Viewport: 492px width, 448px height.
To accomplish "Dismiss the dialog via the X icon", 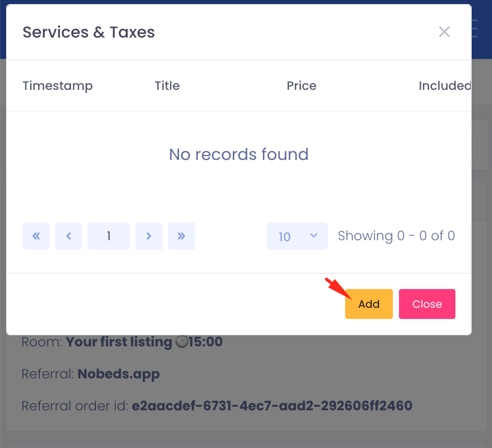I will (444, 31).
